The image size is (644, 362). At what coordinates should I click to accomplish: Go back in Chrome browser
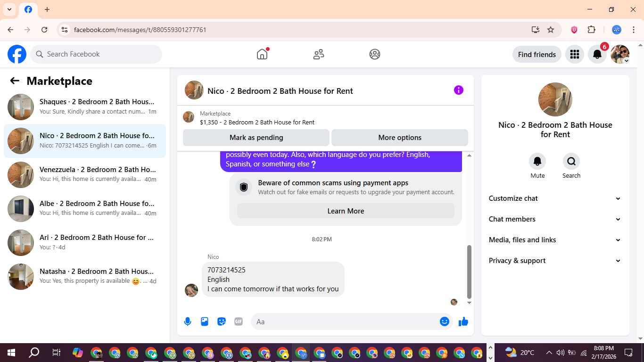click(x=10, y=30)
